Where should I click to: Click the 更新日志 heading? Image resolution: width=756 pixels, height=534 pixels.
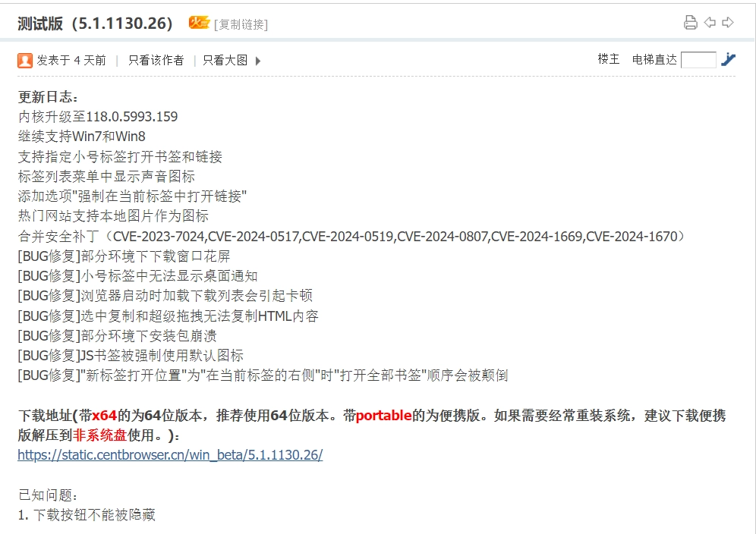(48, 97)
